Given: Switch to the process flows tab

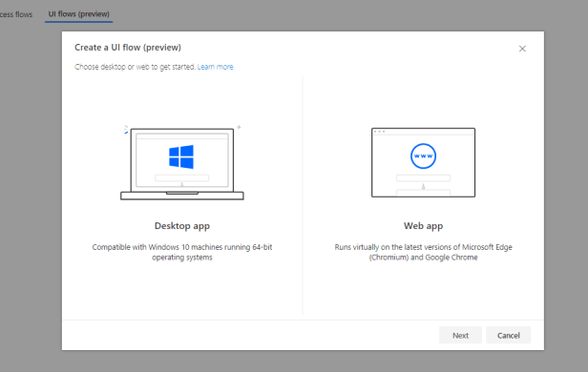Looking at the screenshot, I should coord(16,14).
